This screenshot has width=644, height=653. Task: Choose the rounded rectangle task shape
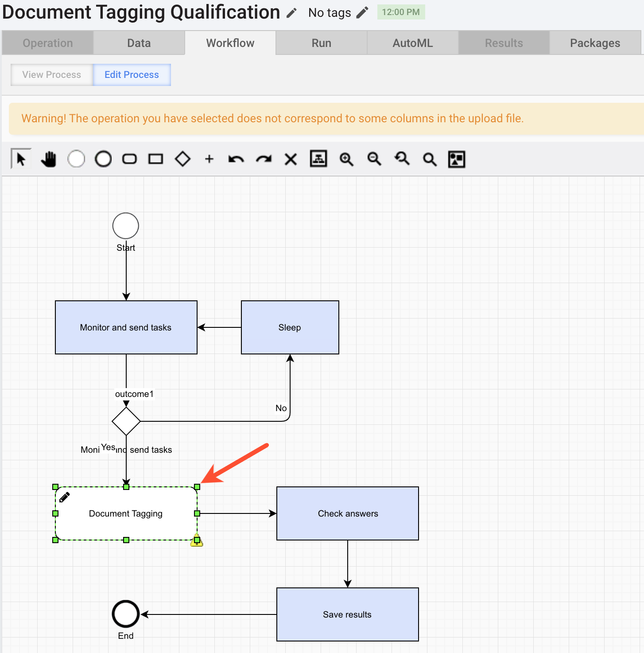[129, 159]
